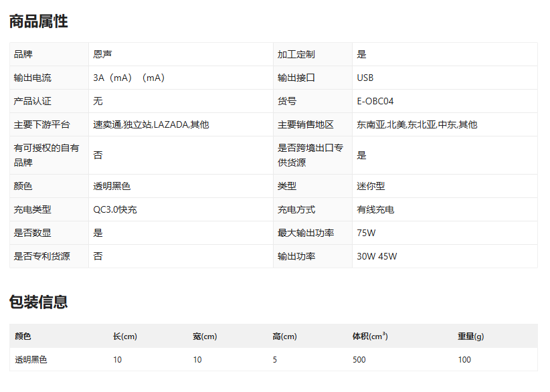Click the 体积(cm³) column header
Viewport: 550px width, 392px height.
(370, 336)
